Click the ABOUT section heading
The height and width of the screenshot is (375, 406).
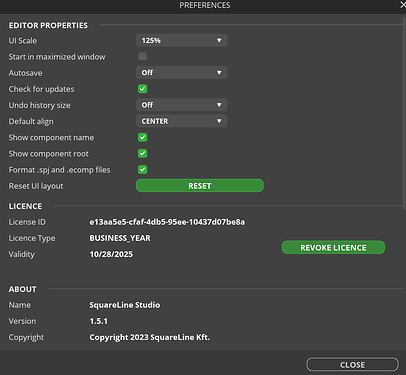pyautogui.click(x=23, y=289)
